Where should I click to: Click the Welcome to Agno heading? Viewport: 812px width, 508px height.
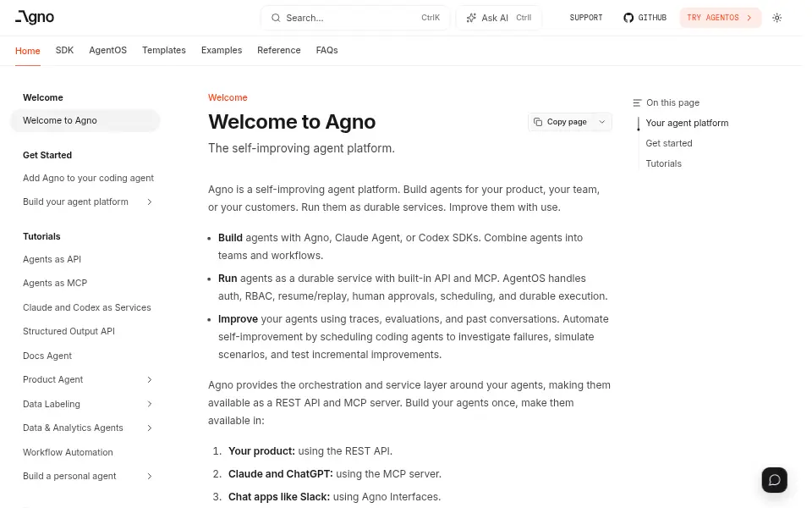292,122
